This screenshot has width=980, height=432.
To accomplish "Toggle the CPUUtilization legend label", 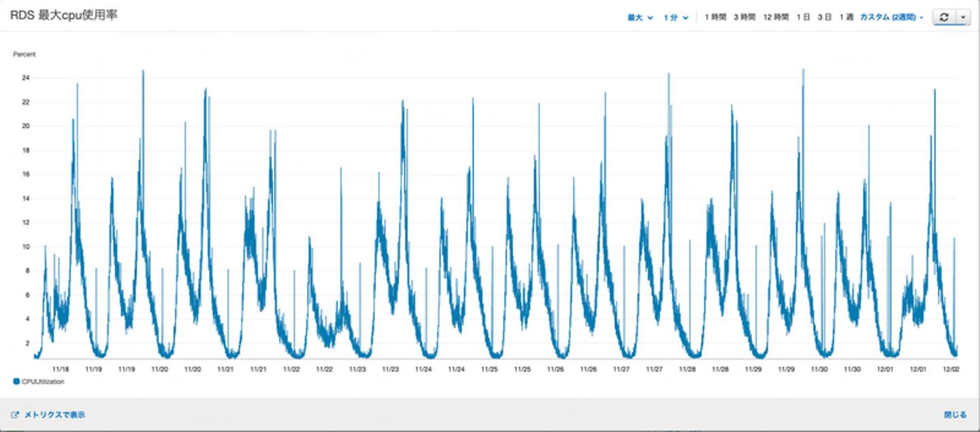I will pos(42,382).
